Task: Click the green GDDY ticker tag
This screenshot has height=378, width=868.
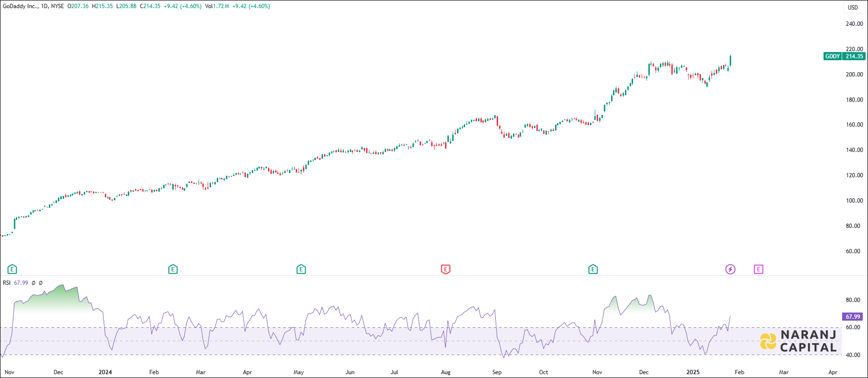Action: 833,56
